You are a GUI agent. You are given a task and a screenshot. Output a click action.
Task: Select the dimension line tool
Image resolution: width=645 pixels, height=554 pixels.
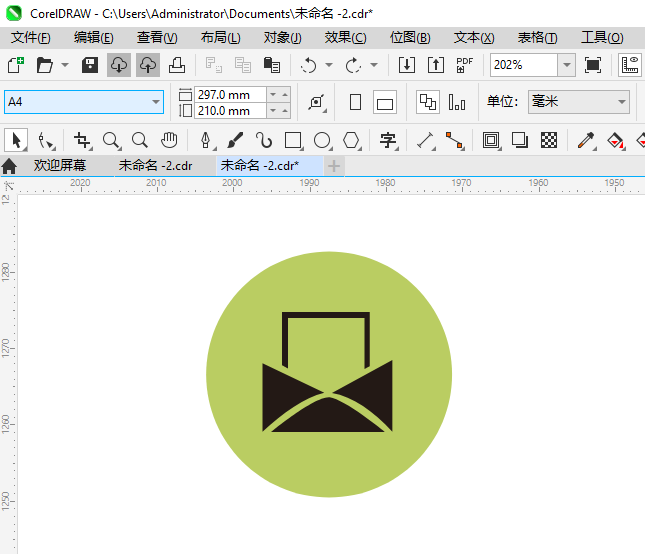pyautogui.click(x=425, y=141)
